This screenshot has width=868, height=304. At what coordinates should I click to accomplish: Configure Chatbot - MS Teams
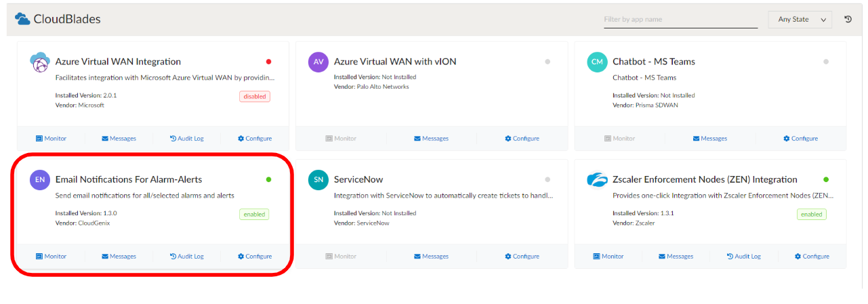tap(800, 138)
